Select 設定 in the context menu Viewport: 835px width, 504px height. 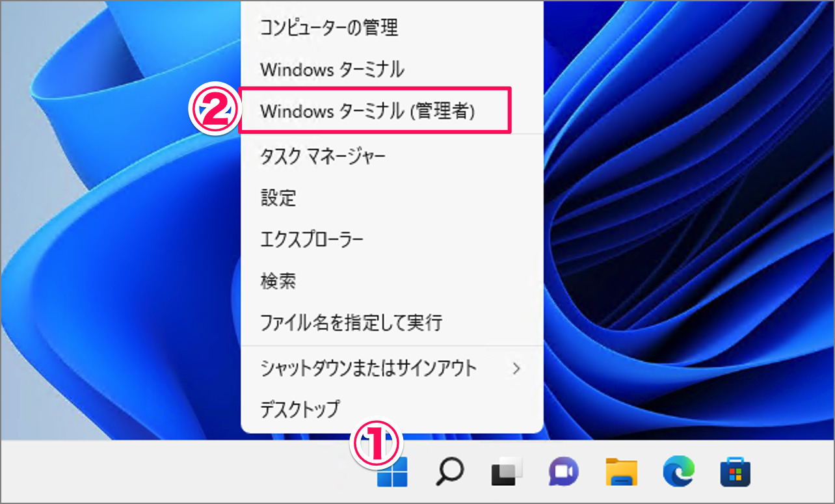[278, 198]
